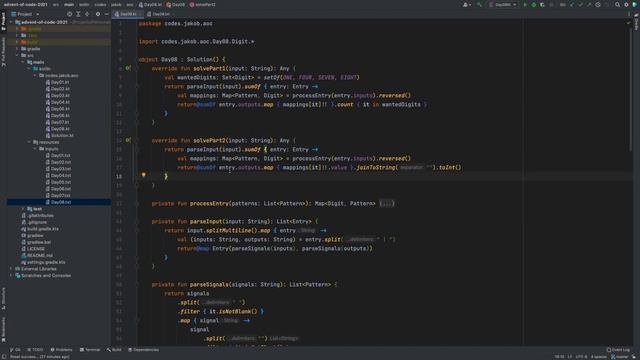Viewport: 640px width, 360px height.
Task: Click the Git Update Project arrow
Action: point(572,4)
